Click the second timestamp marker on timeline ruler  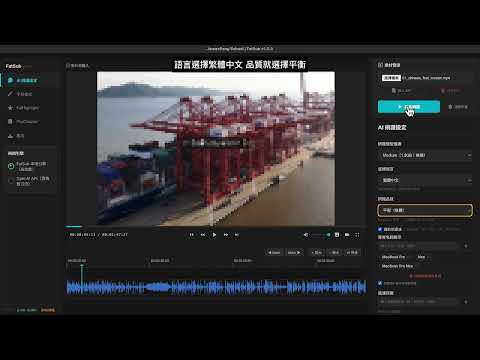[160, 261]
